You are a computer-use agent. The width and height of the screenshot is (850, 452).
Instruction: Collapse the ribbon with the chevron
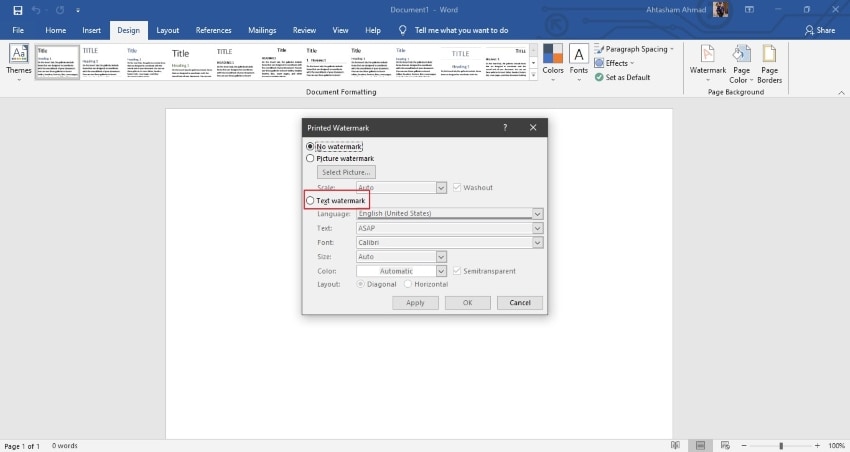pos(841,93)
